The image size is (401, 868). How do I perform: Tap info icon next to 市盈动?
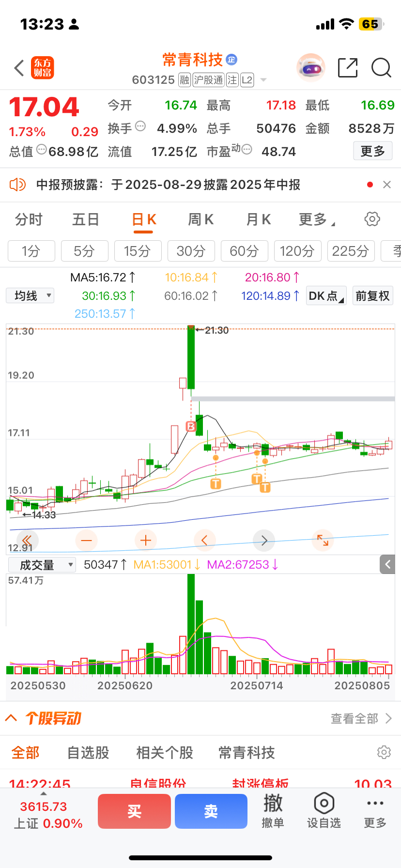(x=247, y=149)
